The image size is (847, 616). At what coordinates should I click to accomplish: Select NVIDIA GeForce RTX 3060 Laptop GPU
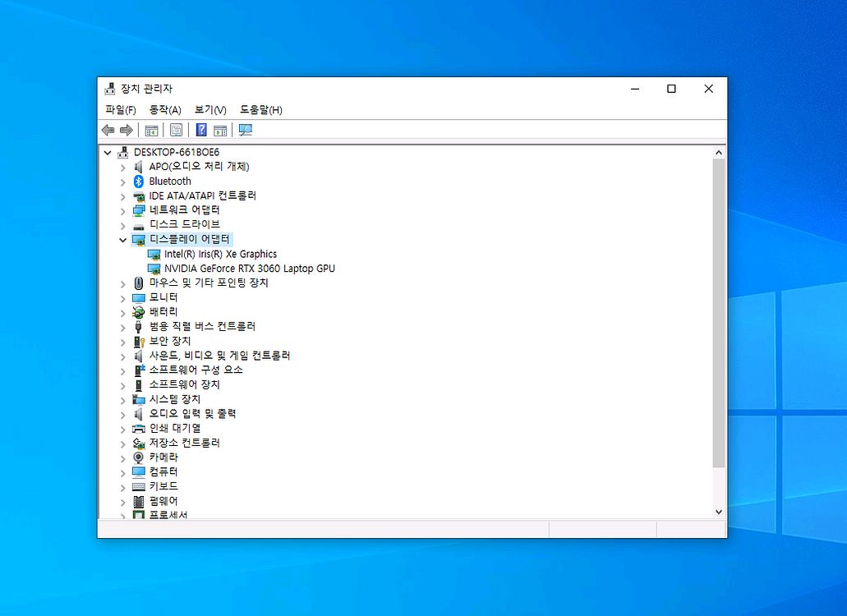coord(250,269)
